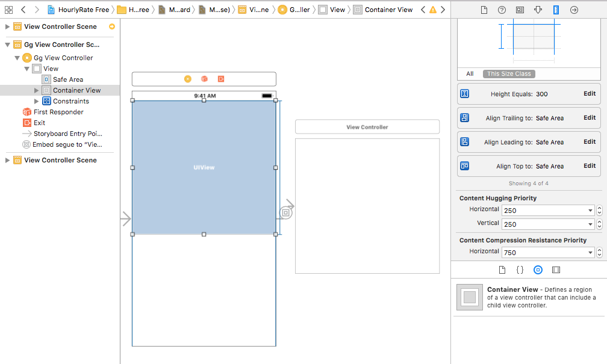607x364 pixels.
Task: Click the yellow warning issue icon
Action: point(433,10)
